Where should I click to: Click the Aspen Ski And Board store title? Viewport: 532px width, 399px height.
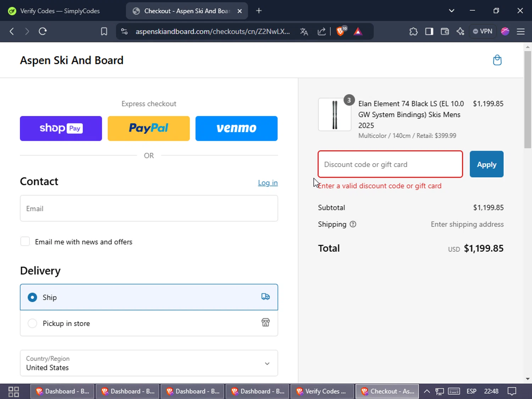coord(72,60)
